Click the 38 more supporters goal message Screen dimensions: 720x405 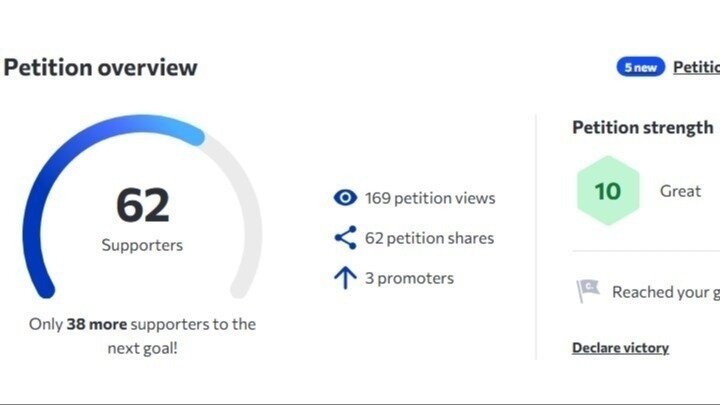[142, 336]
